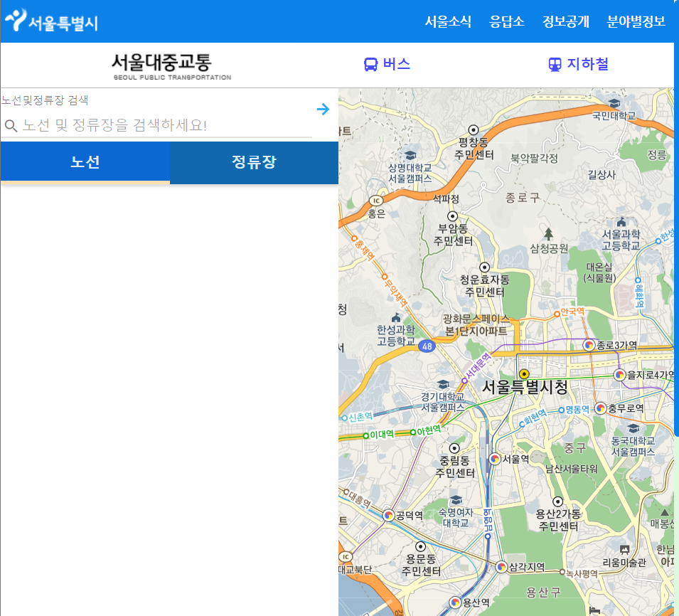The width and height of the screenshot is (679, 616).
Task: Click the 명동역 station marker
Action: click(561, 410)
